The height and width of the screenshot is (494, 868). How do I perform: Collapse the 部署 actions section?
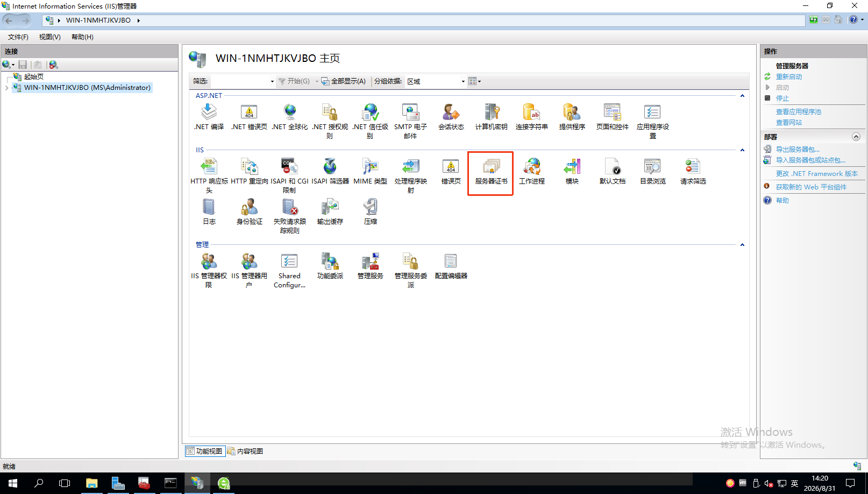coord(856,137)
